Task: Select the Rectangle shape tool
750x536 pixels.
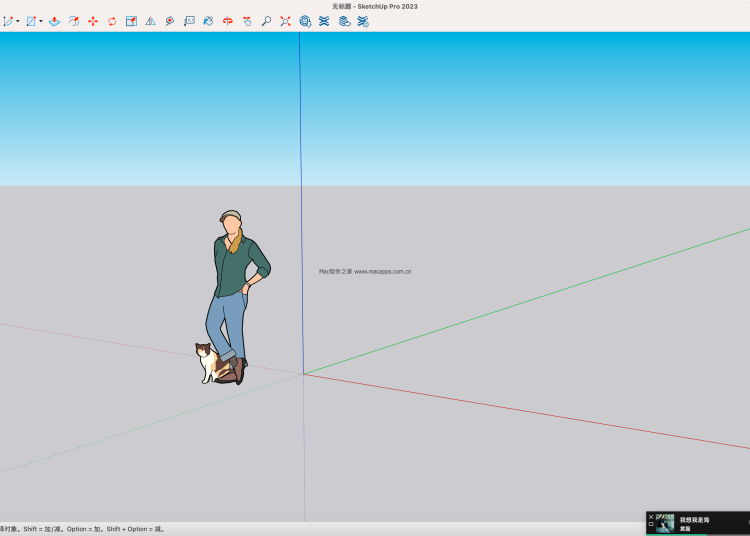Action: pyautogui.click(x=31, y=21)
